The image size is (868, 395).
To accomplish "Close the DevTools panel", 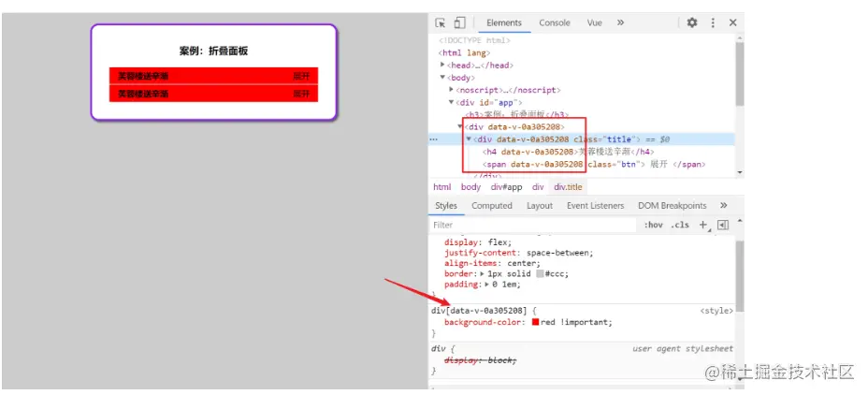I will click(733, 22).
